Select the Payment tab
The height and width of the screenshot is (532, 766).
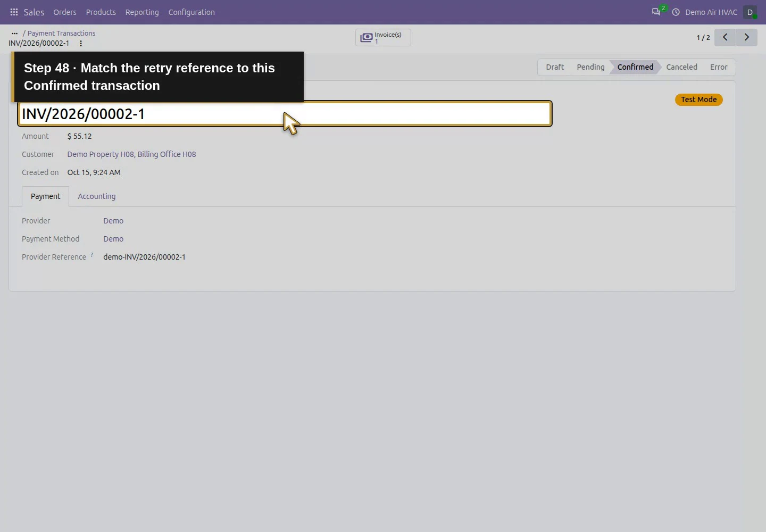pos(46,196)
